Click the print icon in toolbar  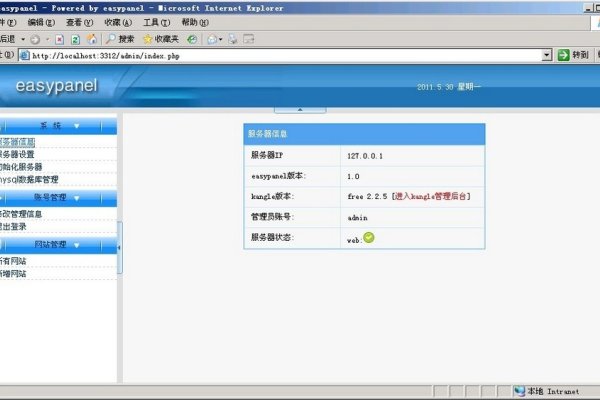pos(233,39)
